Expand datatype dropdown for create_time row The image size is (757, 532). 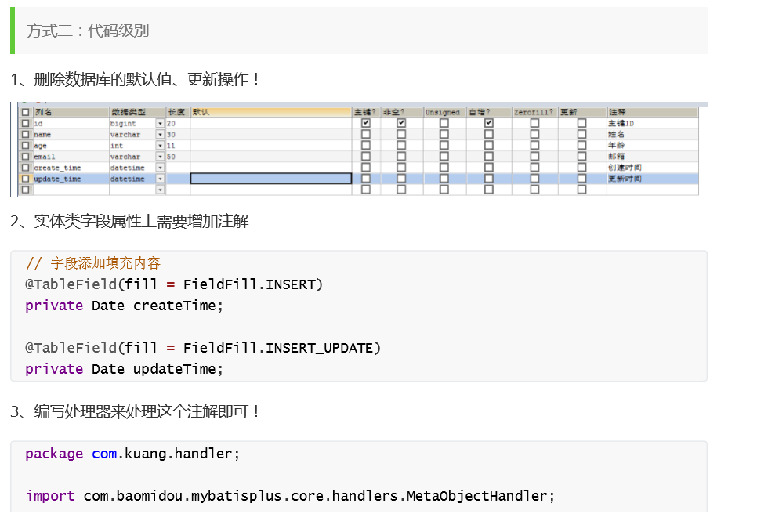point(160,168)
